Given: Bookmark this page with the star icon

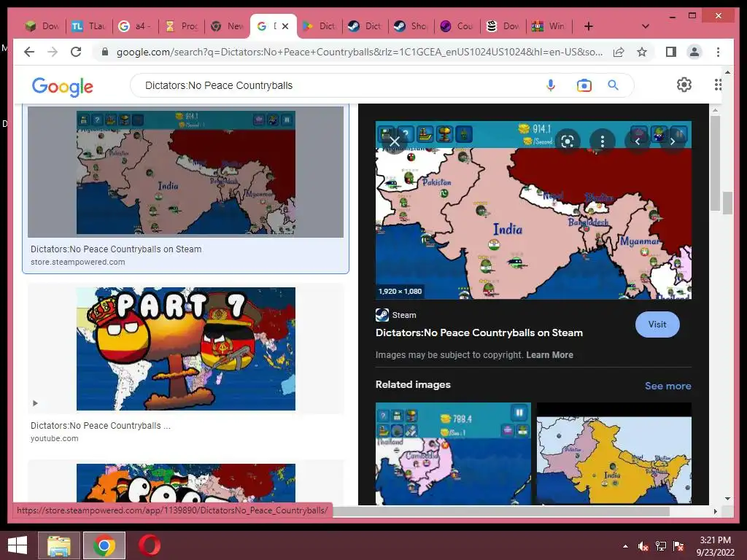Looking at the screenshot, I should (642, 52).
